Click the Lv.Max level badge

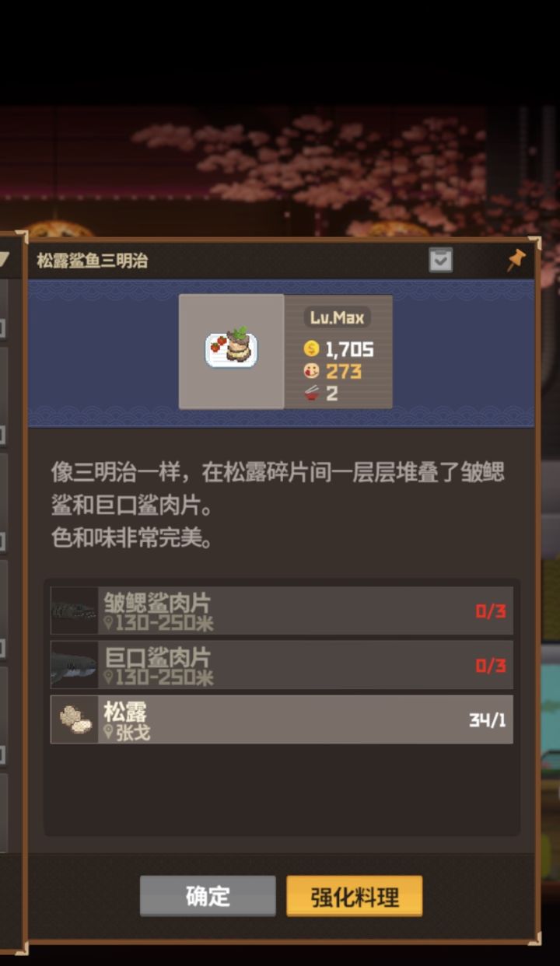(337, 317)
